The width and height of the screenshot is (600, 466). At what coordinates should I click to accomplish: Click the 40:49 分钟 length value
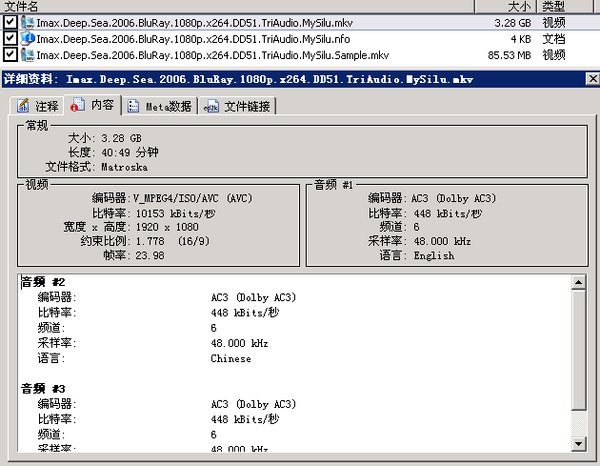coord(130,153)
